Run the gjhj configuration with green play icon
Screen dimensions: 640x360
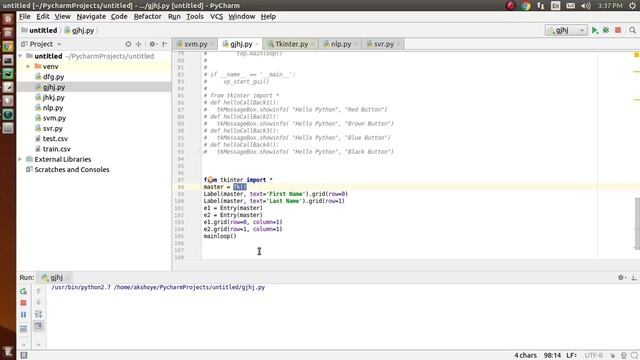tap(595, 30)
